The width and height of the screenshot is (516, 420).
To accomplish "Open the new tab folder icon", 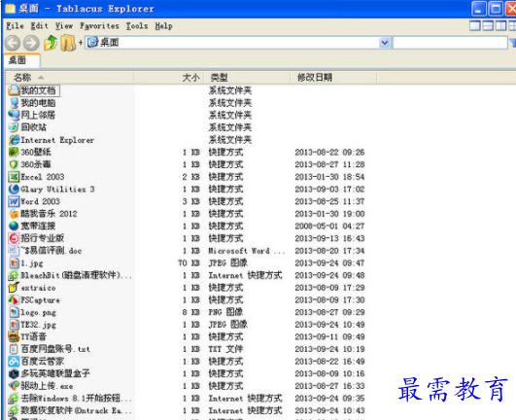I will (68, 43).
